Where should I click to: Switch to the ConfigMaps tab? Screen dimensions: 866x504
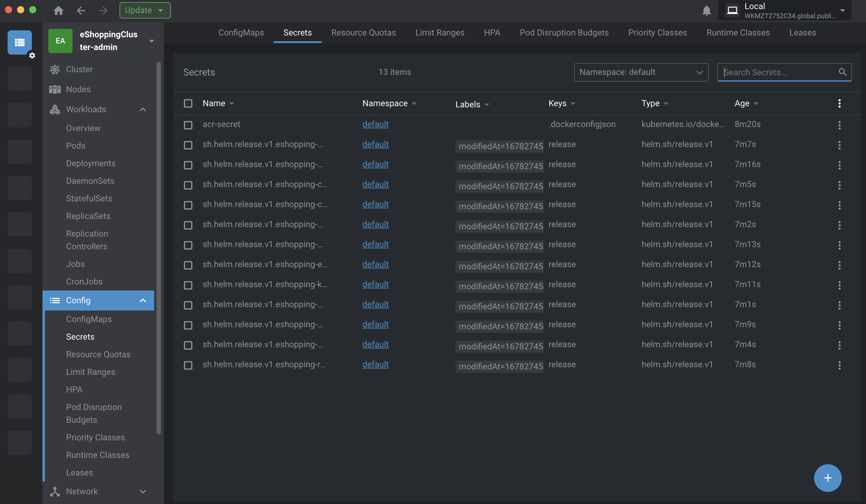[241, 33]
